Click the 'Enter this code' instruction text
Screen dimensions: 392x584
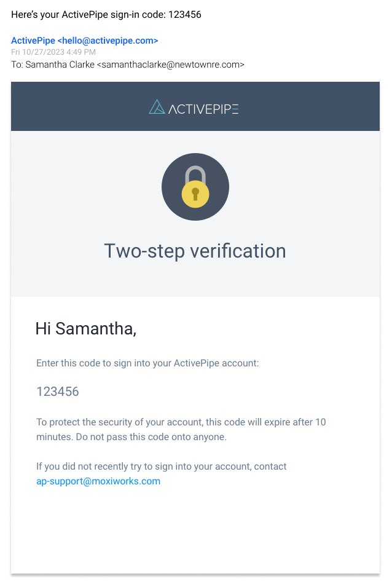click(x=147, y=363)
